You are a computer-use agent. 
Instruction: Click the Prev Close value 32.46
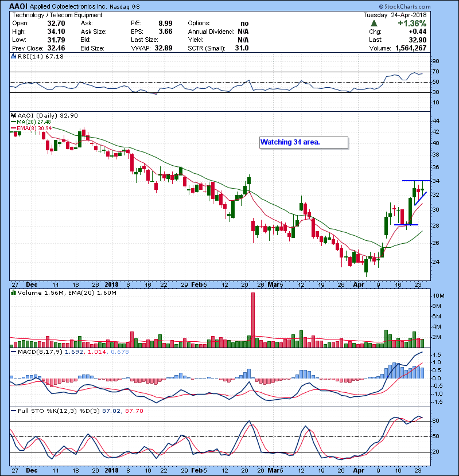click(x=56, y=48)
